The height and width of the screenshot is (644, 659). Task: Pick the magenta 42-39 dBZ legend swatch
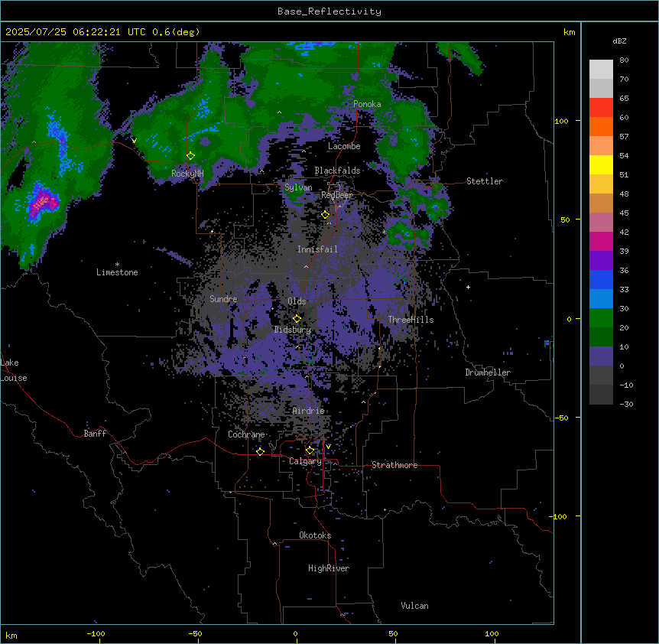point(601,241)
